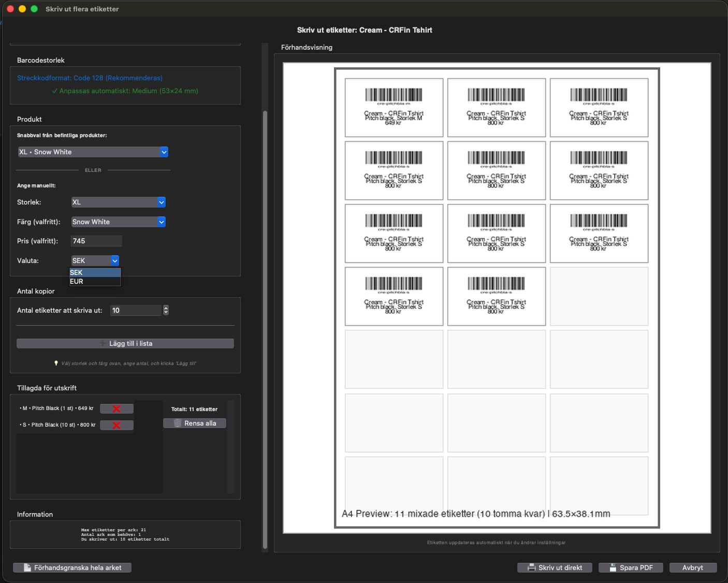
Task: Remove the S Pitch Black 800 kr entry
Action: click(117, 425)
